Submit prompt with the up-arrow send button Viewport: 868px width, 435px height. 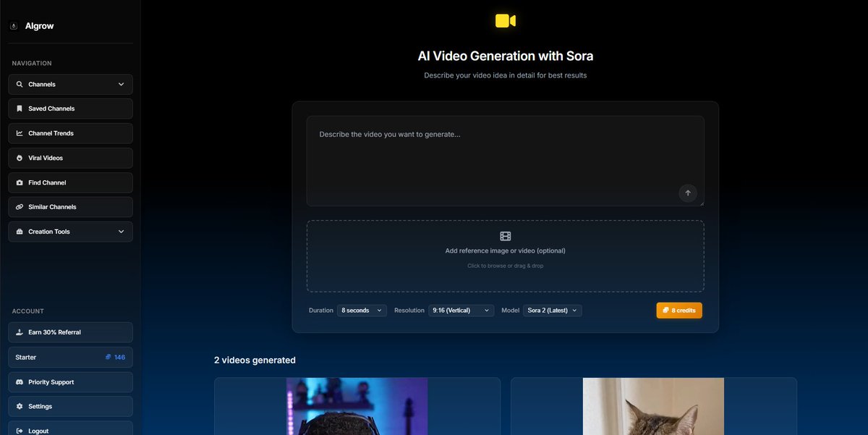(x=688, y=193)
